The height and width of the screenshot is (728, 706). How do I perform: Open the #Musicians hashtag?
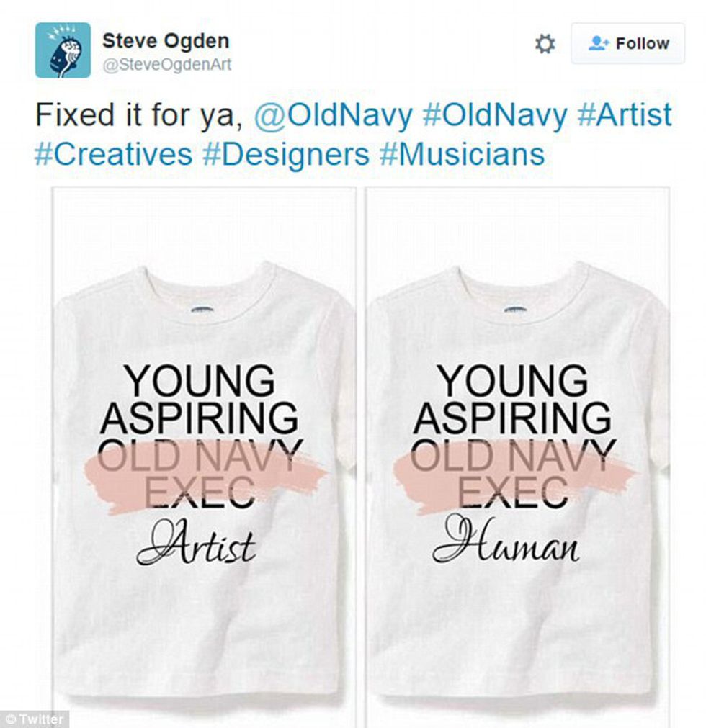(x=463, y=154)
